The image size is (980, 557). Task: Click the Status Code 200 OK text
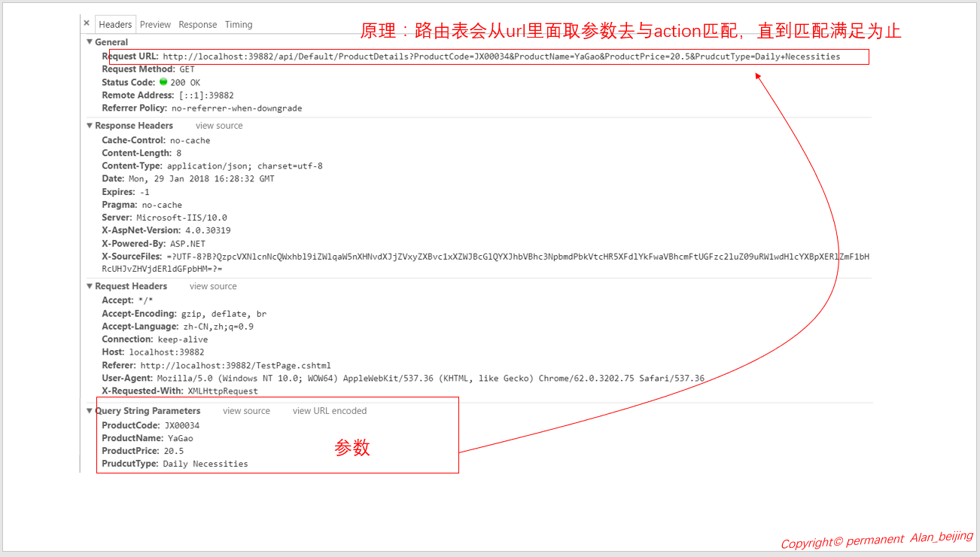(x=185, y=83)
